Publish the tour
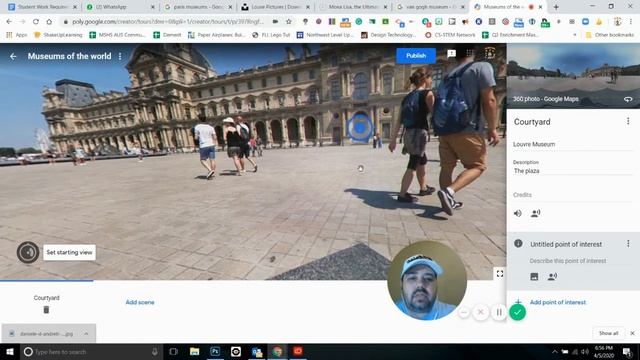The height and width of the screenshot is (360, 640). [x=416, y=56]
